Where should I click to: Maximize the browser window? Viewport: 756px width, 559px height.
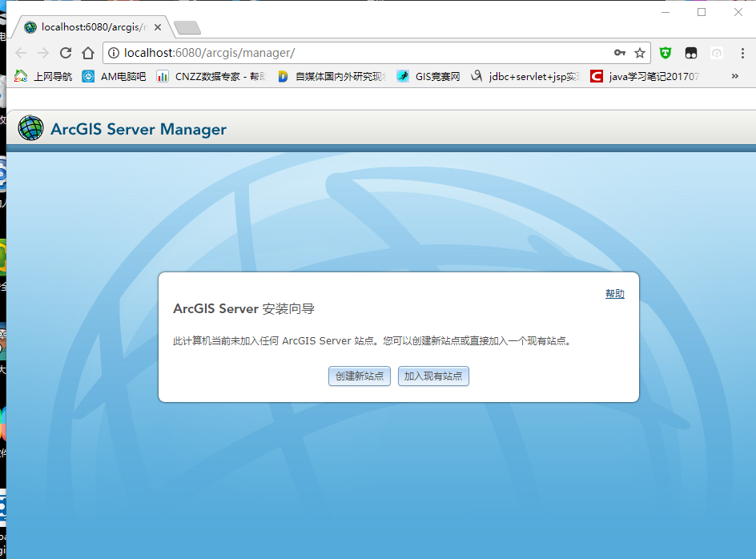702,12
